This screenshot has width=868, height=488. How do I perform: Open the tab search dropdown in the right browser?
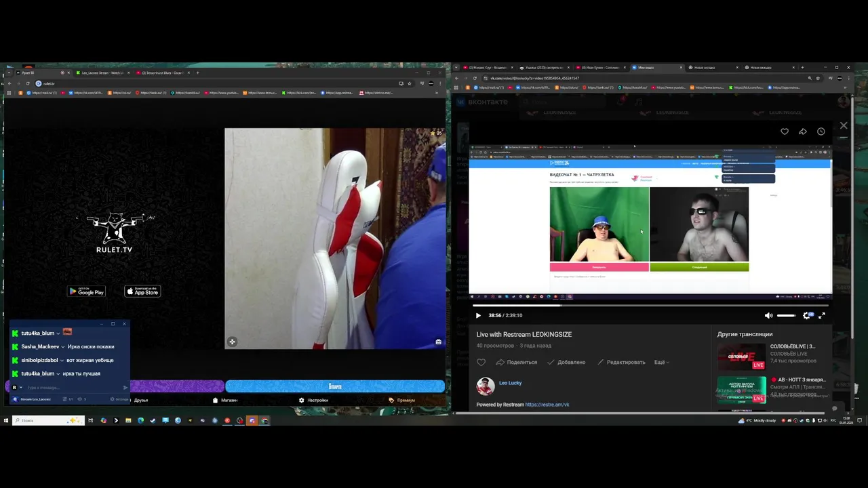click(x=456, y=68)
